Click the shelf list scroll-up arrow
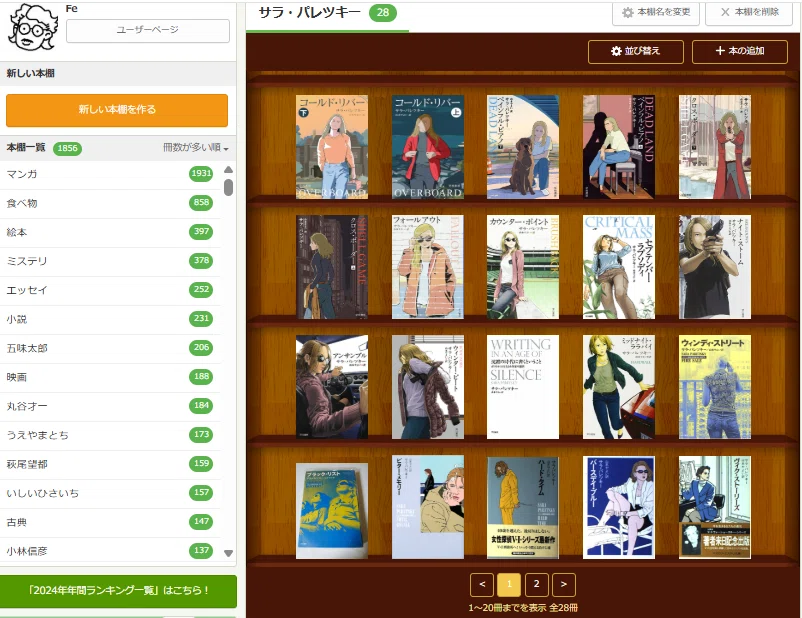The width and height of the screenshot is (802, 618). [229, 169]
